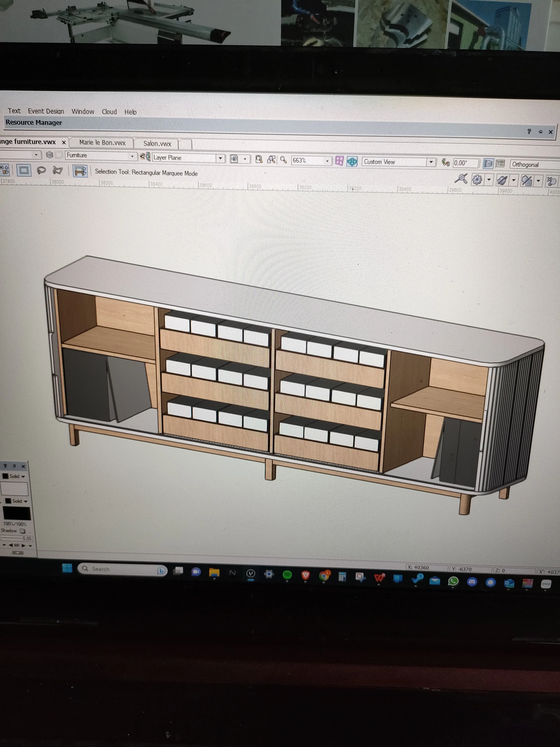560x747 pixels.
Task: Open the Orthogonal projection dropdown
Action: coord(535,165)
